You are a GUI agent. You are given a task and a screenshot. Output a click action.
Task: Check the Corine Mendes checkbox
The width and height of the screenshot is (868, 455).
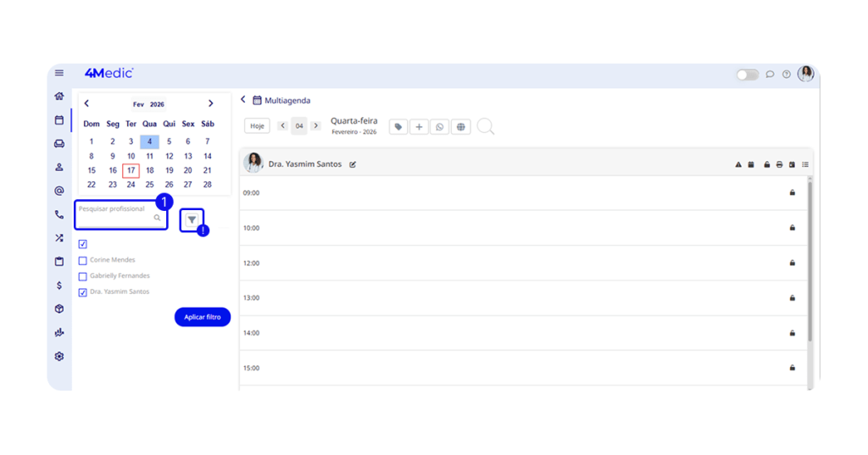pos(83,260)
